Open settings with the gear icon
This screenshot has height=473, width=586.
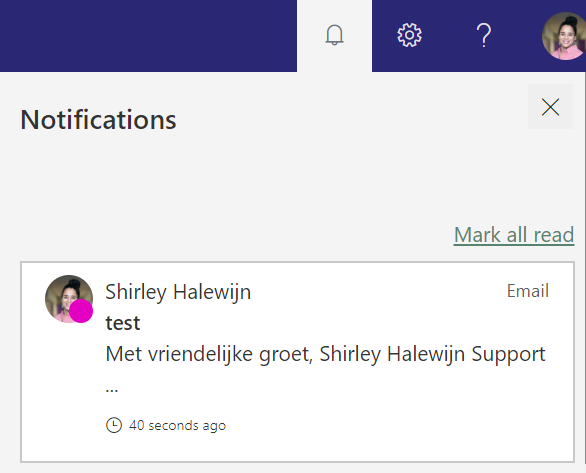[409, 35]
